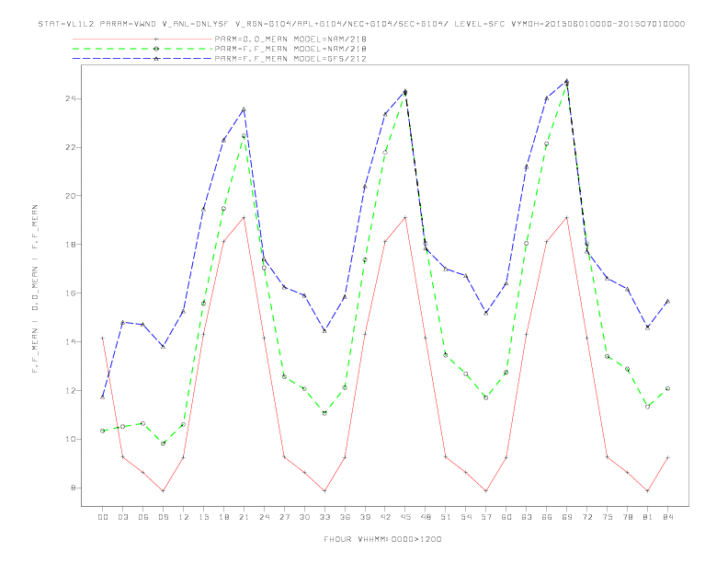Viewport: 728px width, 563px height.
Task: Click the chart title starting with STAT=VL1L2
Action: 361,24
